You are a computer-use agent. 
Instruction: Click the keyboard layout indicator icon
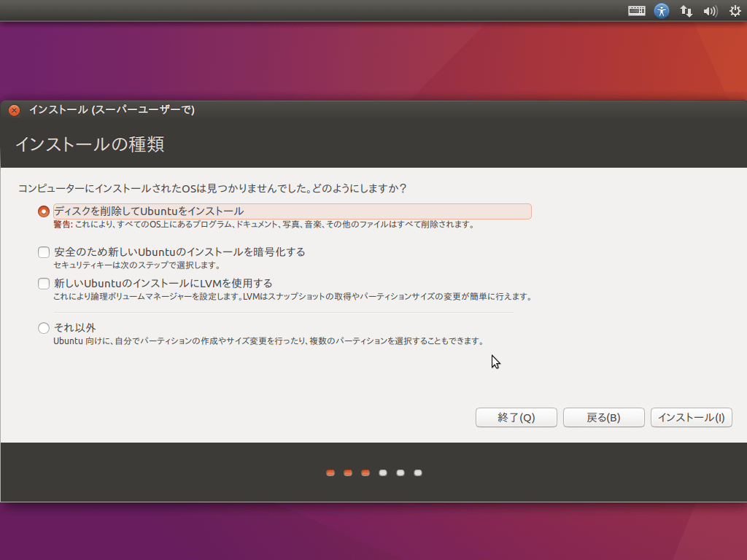pyautogui.click(x=635, y=10)
